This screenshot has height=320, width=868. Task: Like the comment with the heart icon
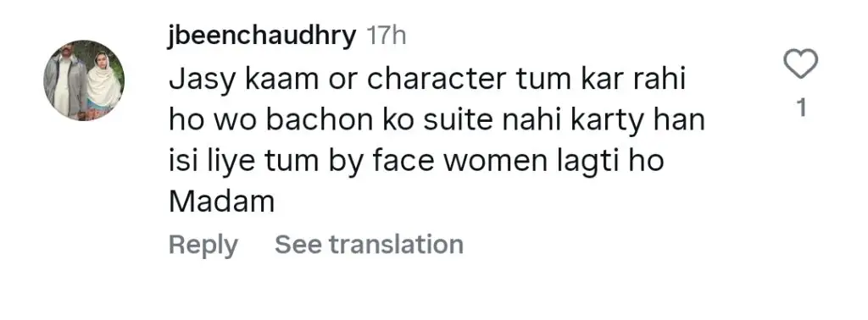click(801, 64)
